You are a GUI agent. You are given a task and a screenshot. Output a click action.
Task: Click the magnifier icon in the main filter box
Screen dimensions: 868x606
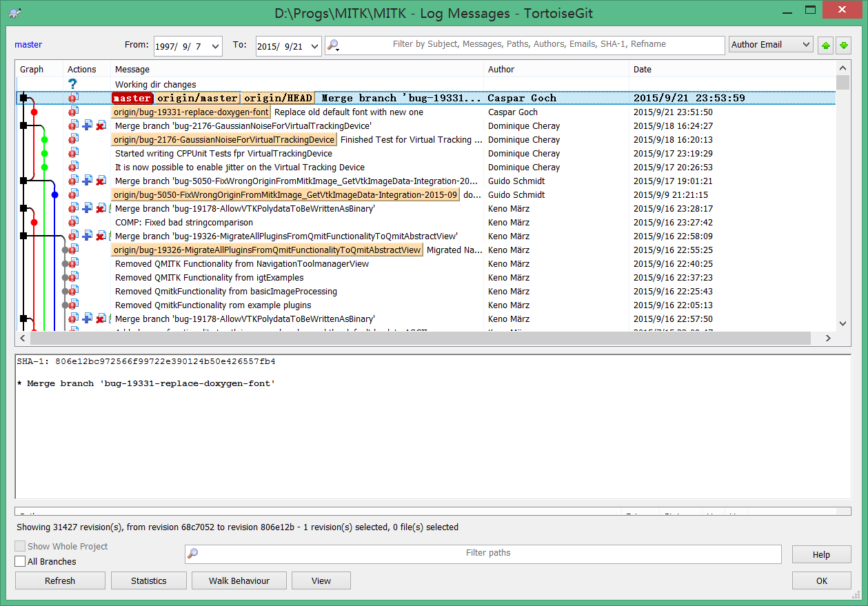334,46
